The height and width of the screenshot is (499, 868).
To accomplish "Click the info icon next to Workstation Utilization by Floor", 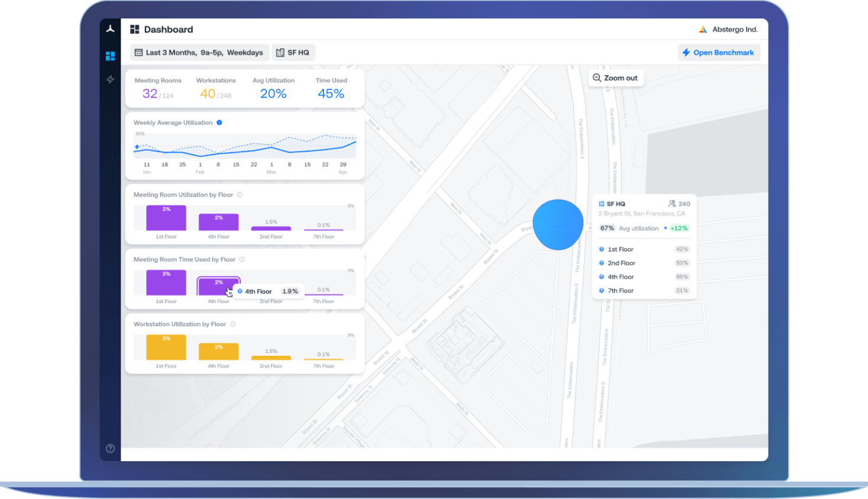I will click(x=233, y=324).
